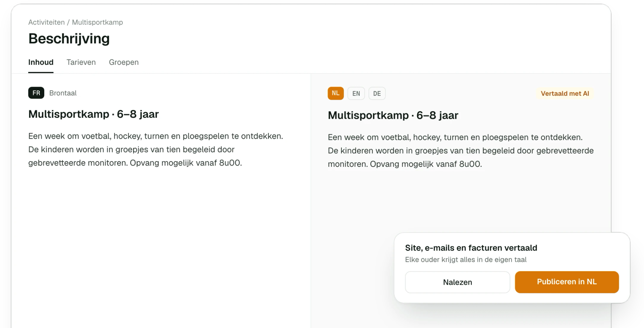
Task: Click the Nalezen button
Action: pyautogui.click(x=458, y=282)
